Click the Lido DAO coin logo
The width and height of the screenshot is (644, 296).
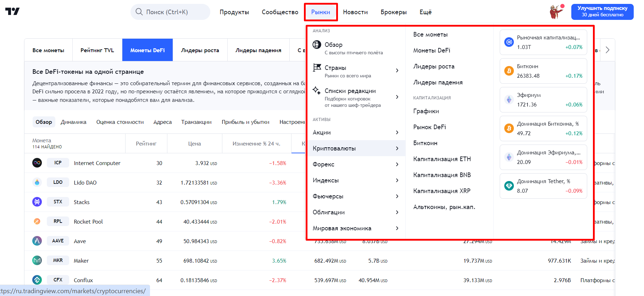(x=37, y=182)
